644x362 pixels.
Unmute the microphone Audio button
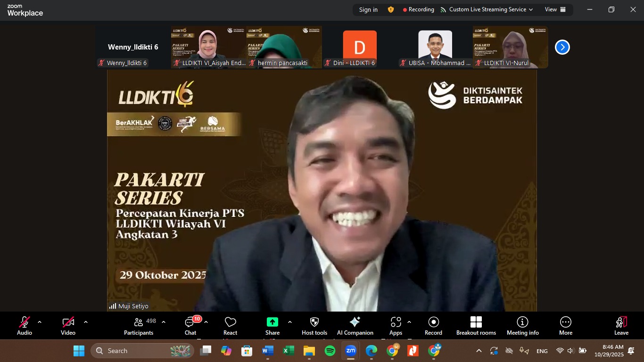pyautogui.click(x=25, y=325)
